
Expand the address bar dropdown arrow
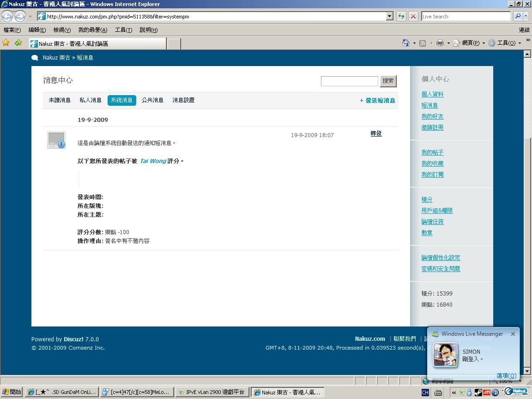coord(390,16)
